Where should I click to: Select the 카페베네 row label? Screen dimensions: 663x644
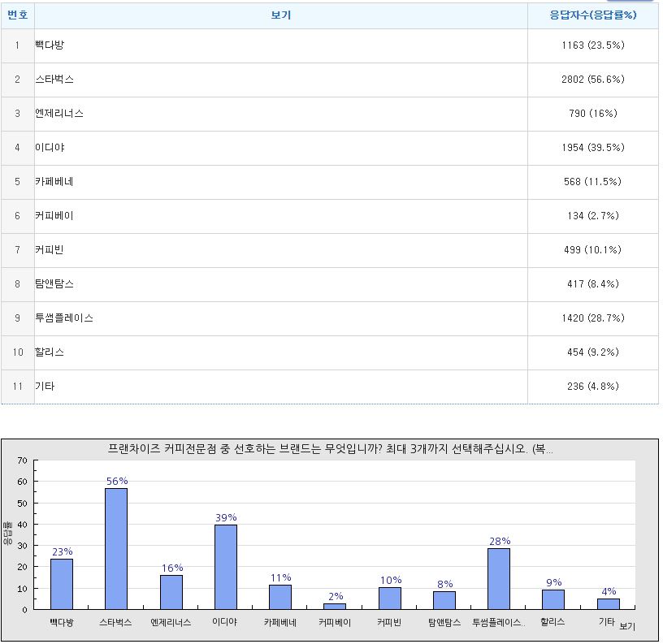click(x=54, y=182)
